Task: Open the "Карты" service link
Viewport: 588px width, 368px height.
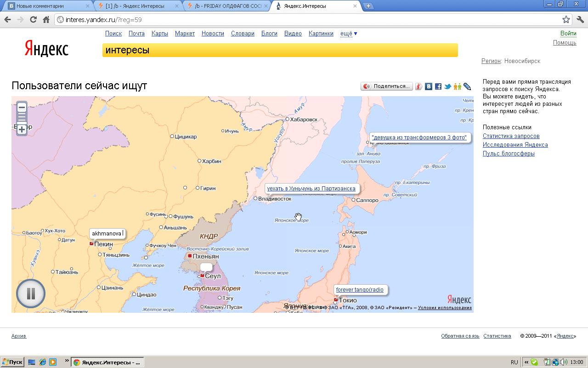Action: (159, 34)
